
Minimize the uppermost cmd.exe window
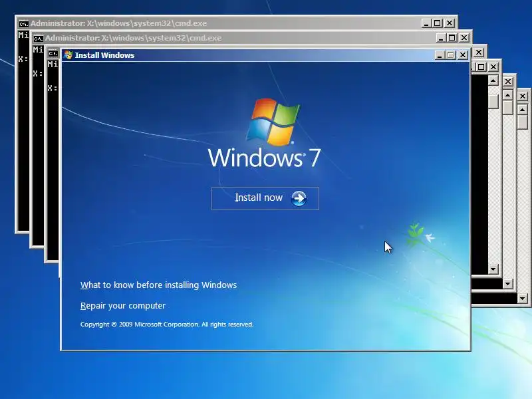[426, 23]
